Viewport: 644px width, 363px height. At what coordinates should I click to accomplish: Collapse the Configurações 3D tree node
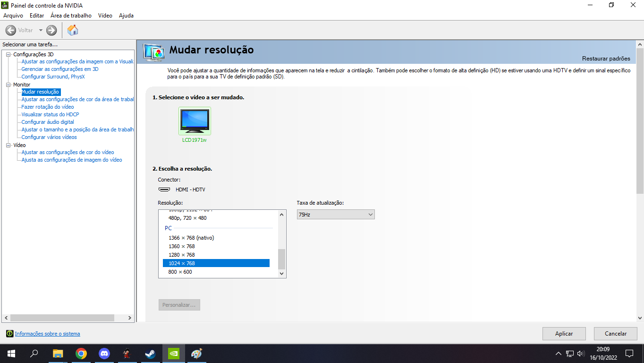[x=8, y=54]
